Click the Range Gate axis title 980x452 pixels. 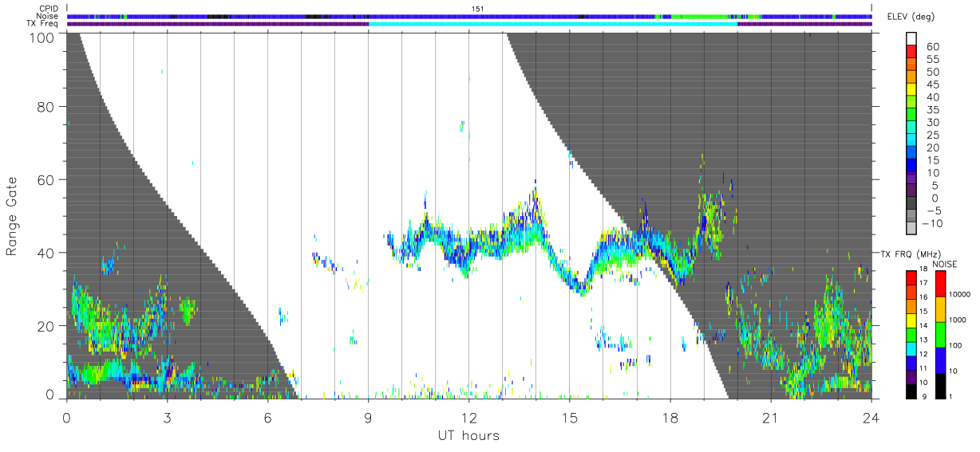pyautogui.click(x=13, y=216)
